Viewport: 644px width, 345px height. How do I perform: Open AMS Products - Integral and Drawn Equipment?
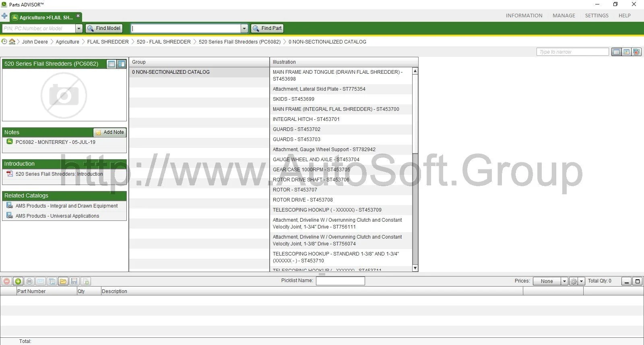pyautogui.click(x=66, y=206)
